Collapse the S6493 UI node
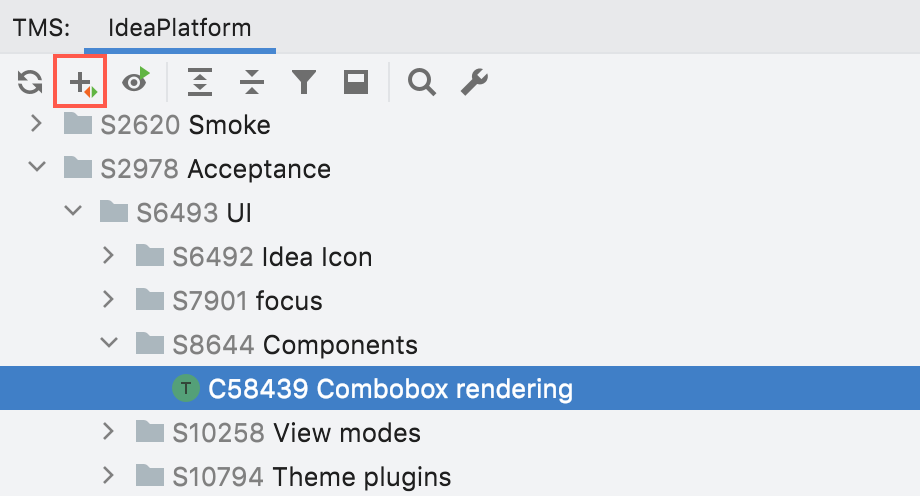Screen dimensions: 920x496 click(73, 212)
